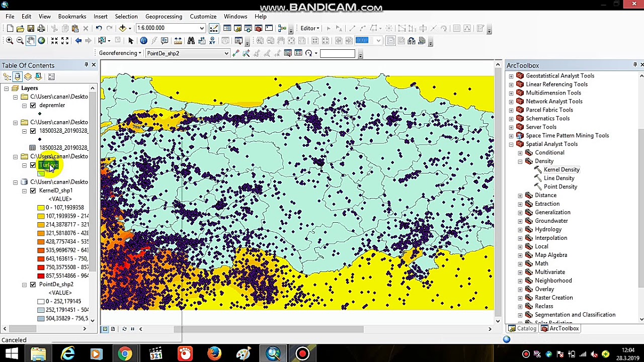Click Fixed Zoom Out icon

click(x=65, y=41)
